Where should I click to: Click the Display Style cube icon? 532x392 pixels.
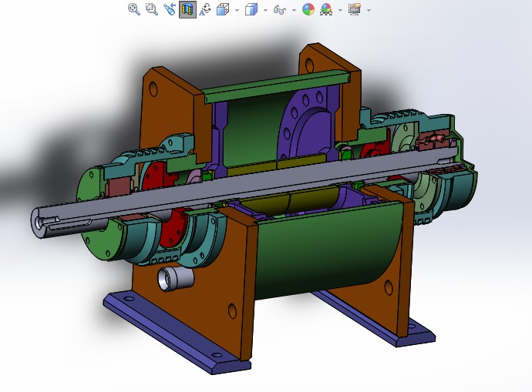pyautogui.click(x=251, y=9)
